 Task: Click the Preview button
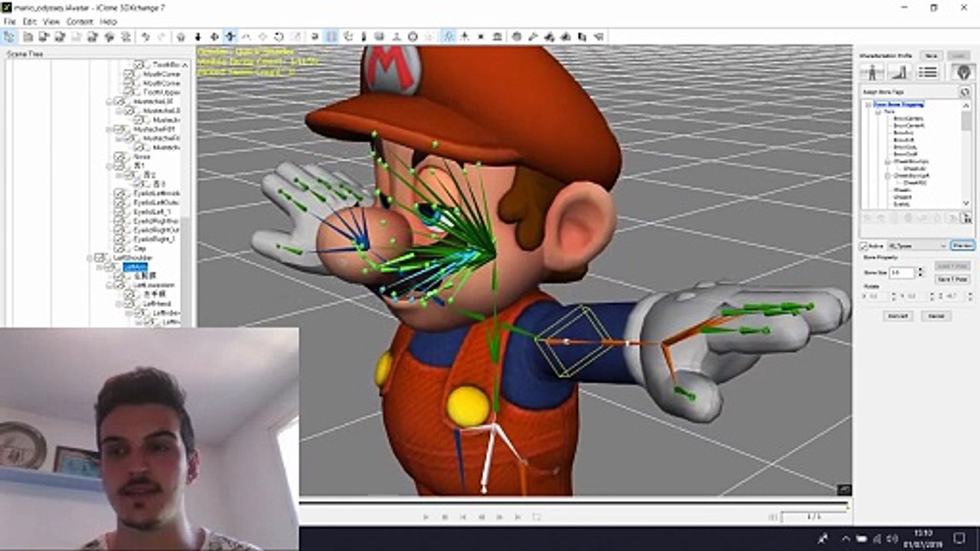click(x=962, y=246)
